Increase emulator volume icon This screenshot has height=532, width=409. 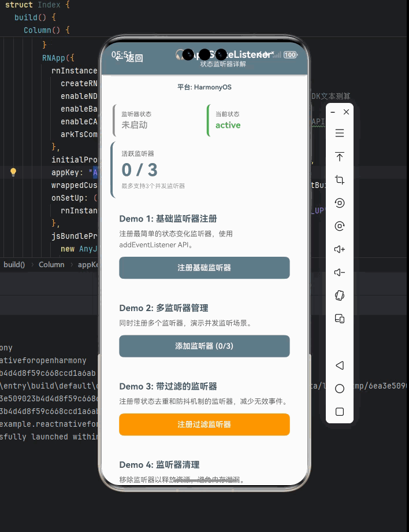click(x=340, y=249)
